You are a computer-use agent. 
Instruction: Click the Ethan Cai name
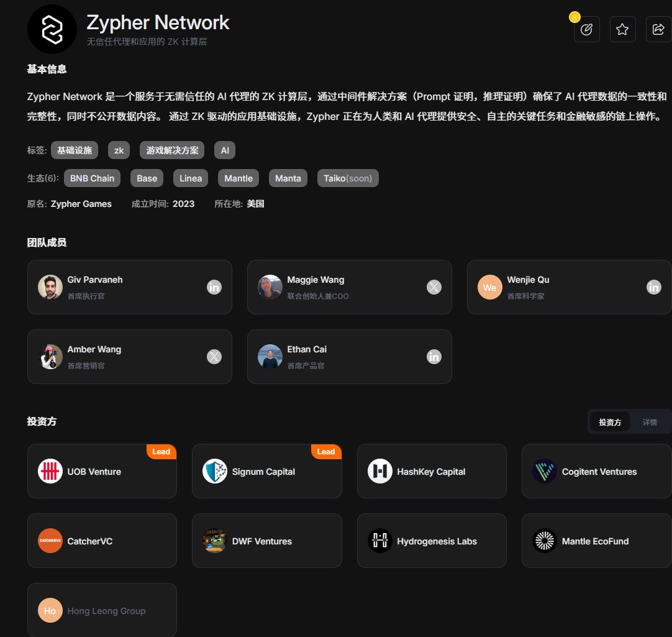(x=307, y=349)
